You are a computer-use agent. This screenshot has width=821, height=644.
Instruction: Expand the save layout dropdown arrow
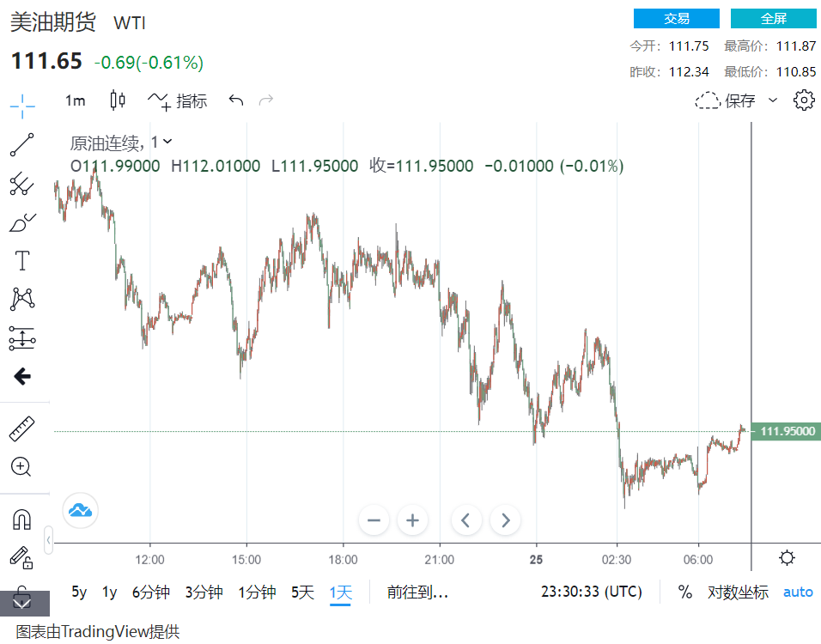tap(772, 100)
